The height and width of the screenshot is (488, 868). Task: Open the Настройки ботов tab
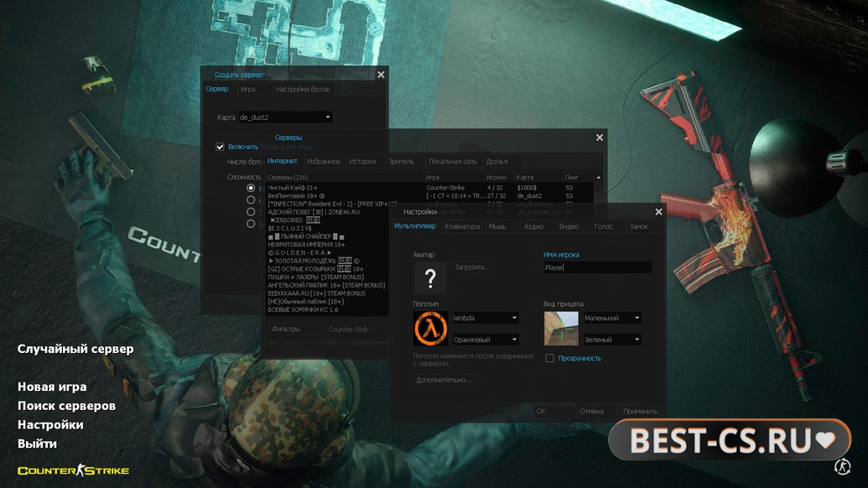[302, 89]
